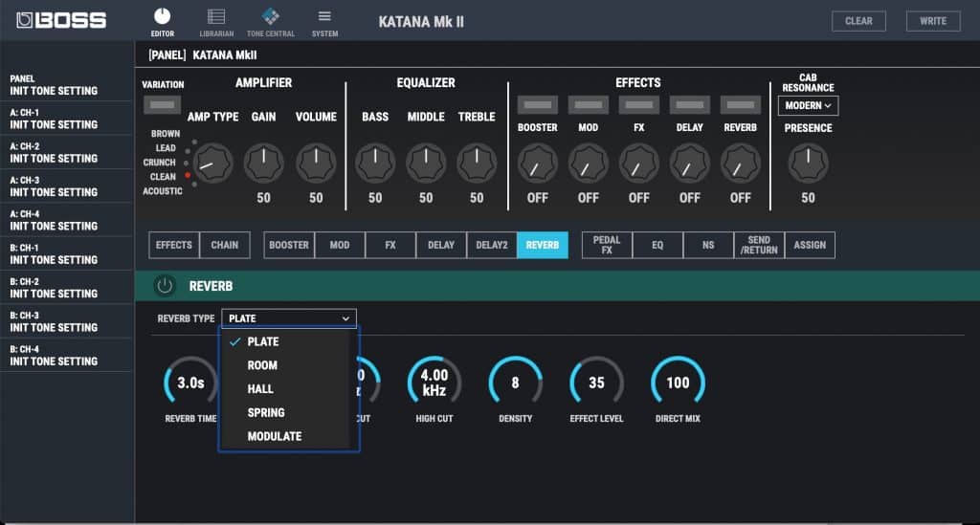Click the Booster level knob

click(x=538, y=163)
